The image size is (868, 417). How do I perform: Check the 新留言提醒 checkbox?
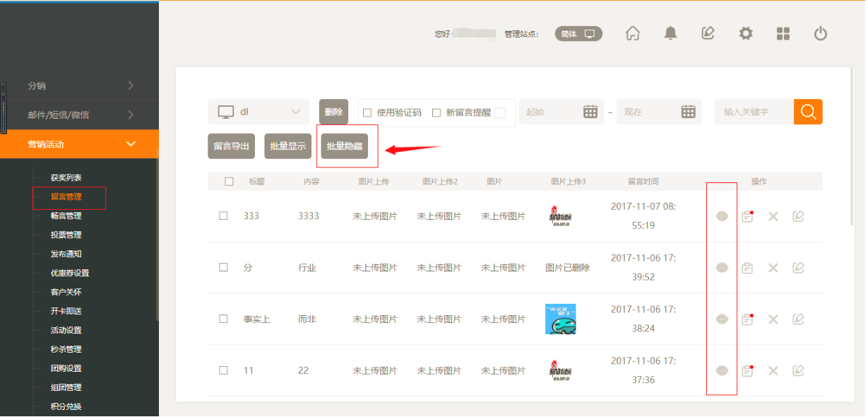pos(436,112)
